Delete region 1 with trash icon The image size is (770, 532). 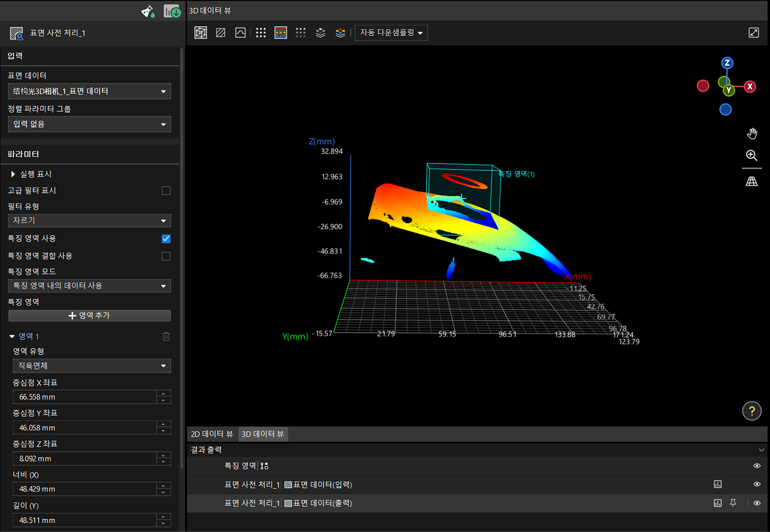tap(166, 336)
